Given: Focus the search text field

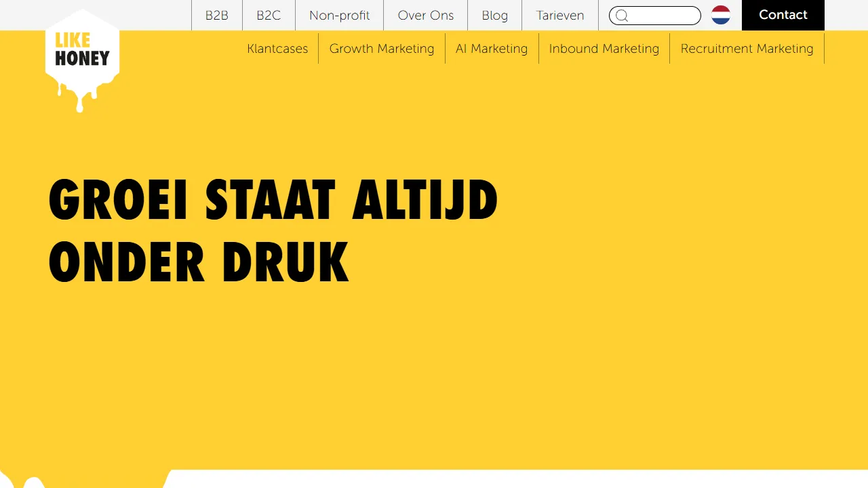Looking at the screenshot, I should [x=663, y=16].
